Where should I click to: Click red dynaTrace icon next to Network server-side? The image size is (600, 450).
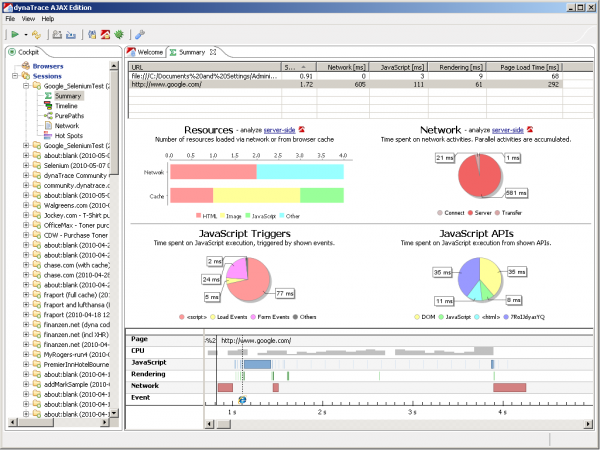[x=530, y=130]
